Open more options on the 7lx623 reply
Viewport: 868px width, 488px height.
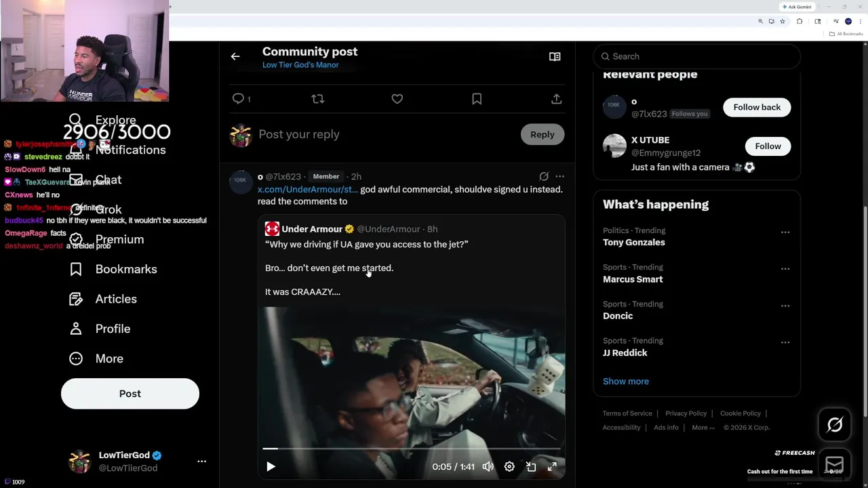(559, 176)
